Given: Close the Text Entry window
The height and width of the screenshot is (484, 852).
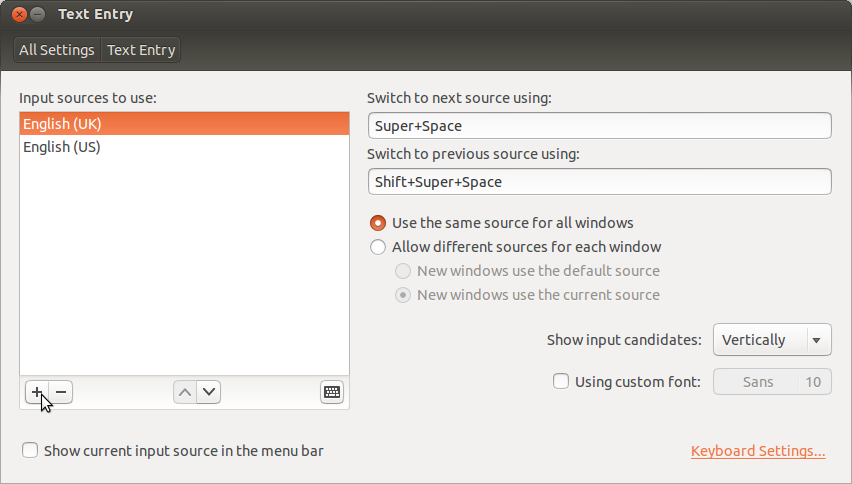Looking at the screenshot, I should coord(19,15).
